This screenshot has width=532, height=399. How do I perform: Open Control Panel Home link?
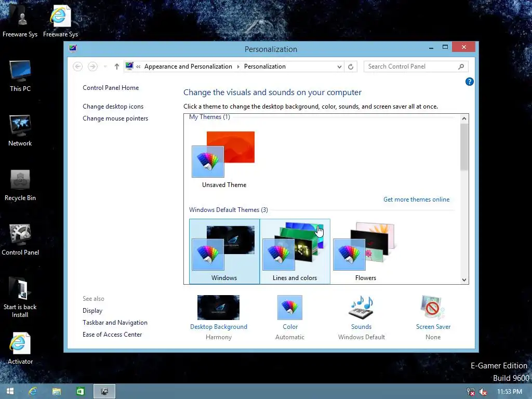pyautogui.click(x=111, y=87)
